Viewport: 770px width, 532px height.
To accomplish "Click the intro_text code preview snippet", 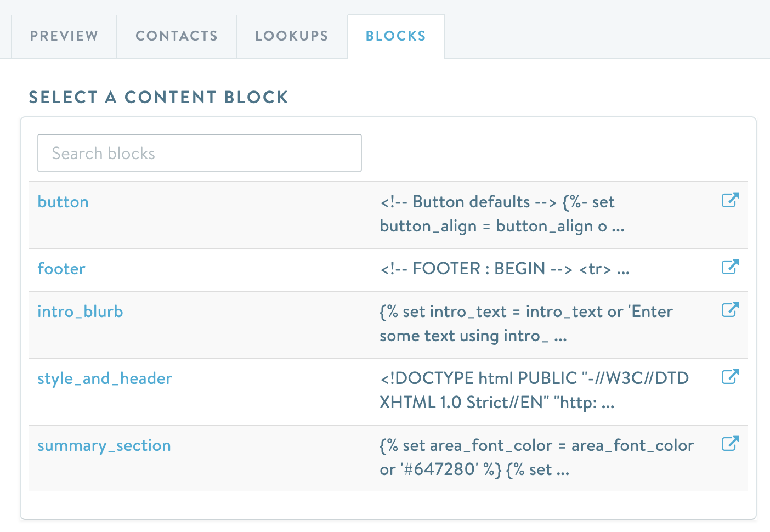I will pos(525,324).
